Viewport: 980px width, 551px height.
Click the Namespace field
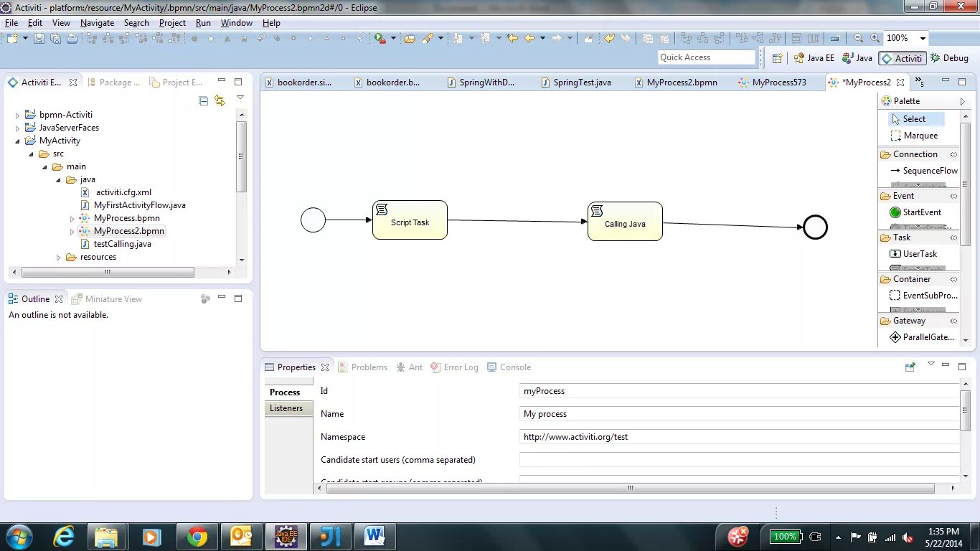tap(740, 437)
